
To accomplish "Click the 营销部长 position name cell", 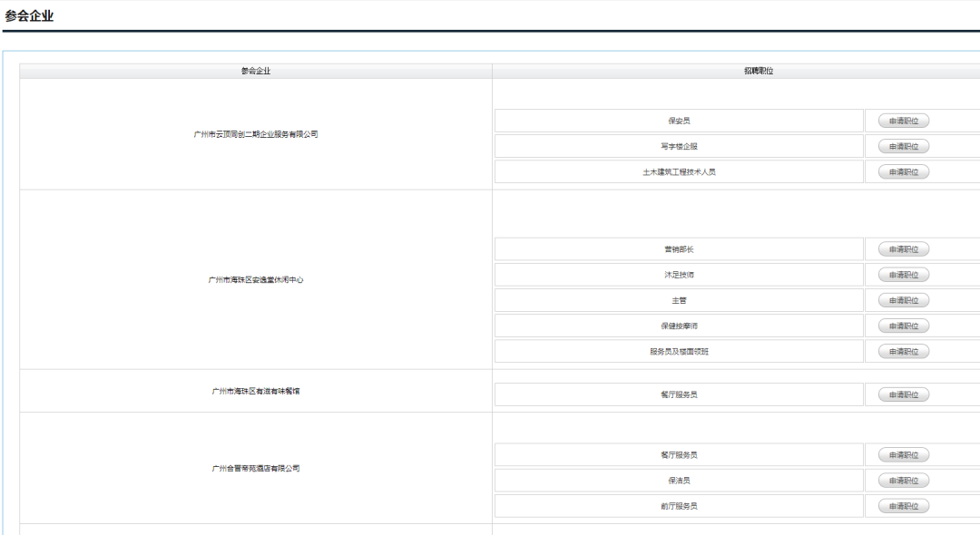I will click(679, 249).
